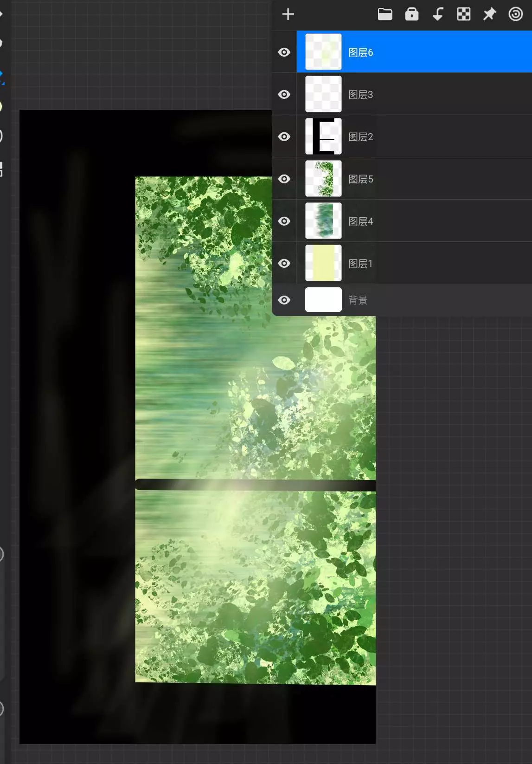Viewport: 532px width, 764px height.
Task: Click the folder icon to group layers
Action: [385, 14]
